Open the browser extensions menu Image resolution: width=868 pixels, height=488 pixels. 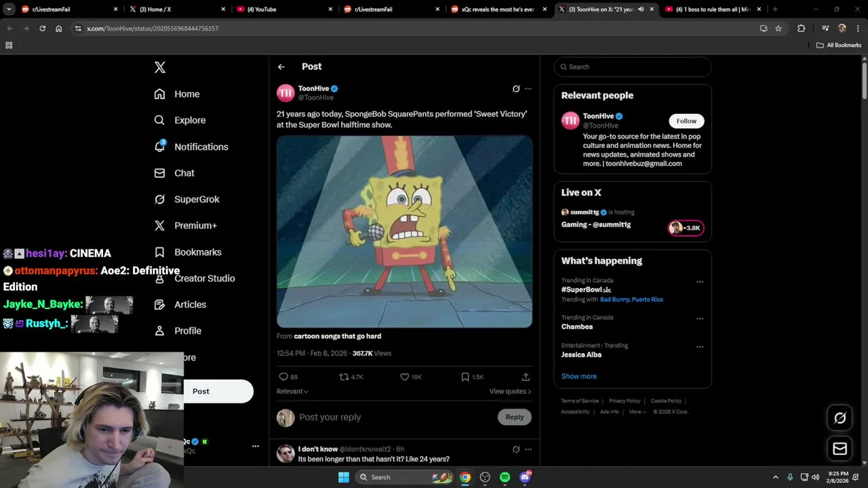802,28
